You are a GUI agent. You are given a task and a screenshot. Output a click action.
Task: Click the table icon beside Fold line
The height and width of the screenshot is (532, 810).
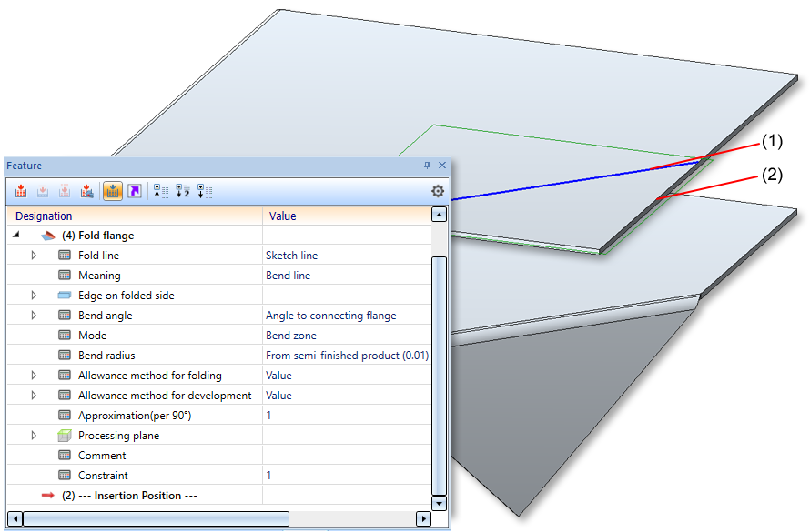point(64,255)
